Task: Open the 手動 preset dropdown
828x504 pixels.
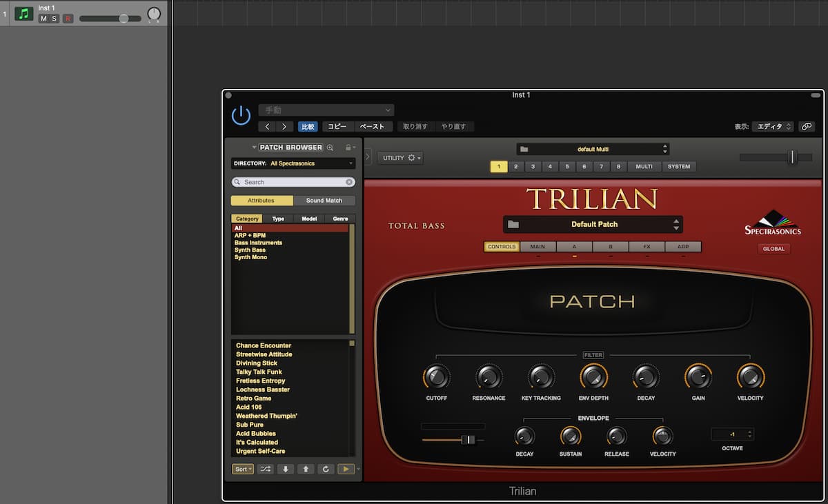Action: tap(326, 110)
